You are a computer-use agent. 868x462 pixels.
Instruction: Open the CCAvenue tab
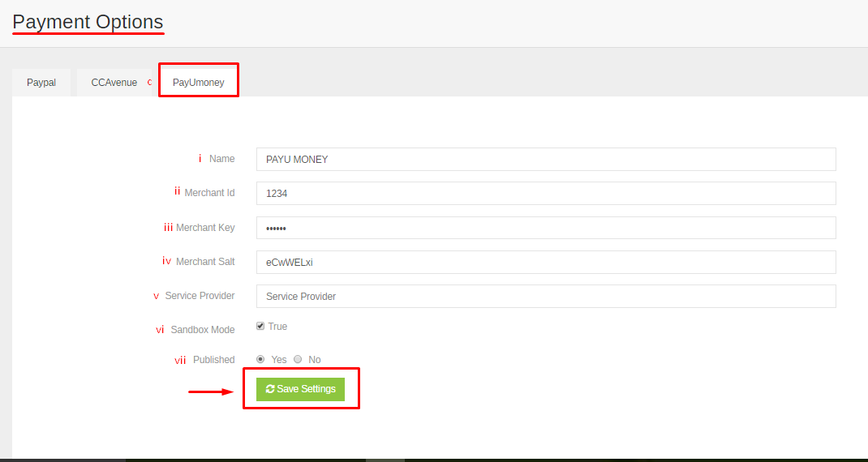click(x=114, y=83)
